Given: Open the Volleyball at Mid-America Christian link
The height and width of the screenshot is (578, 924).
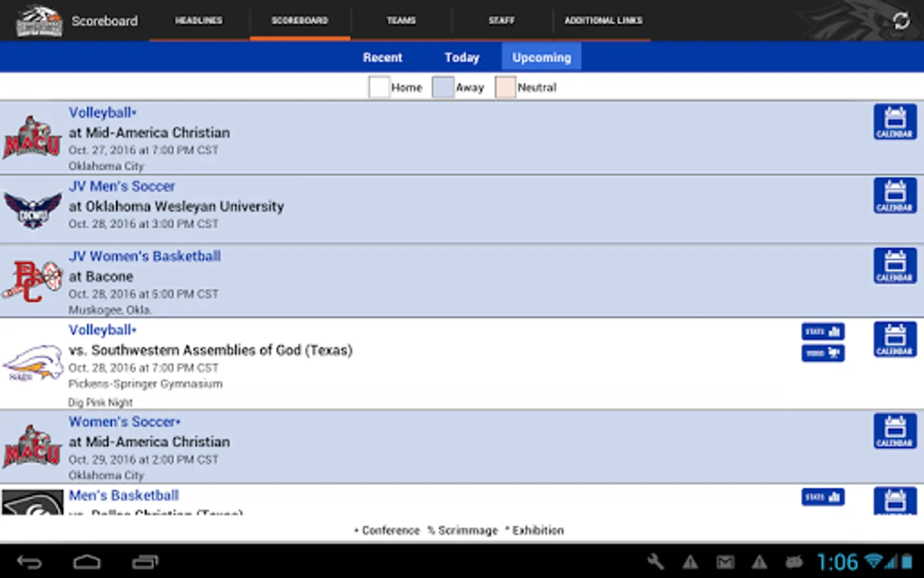Looking at the screenshot, I should [103, 113].
